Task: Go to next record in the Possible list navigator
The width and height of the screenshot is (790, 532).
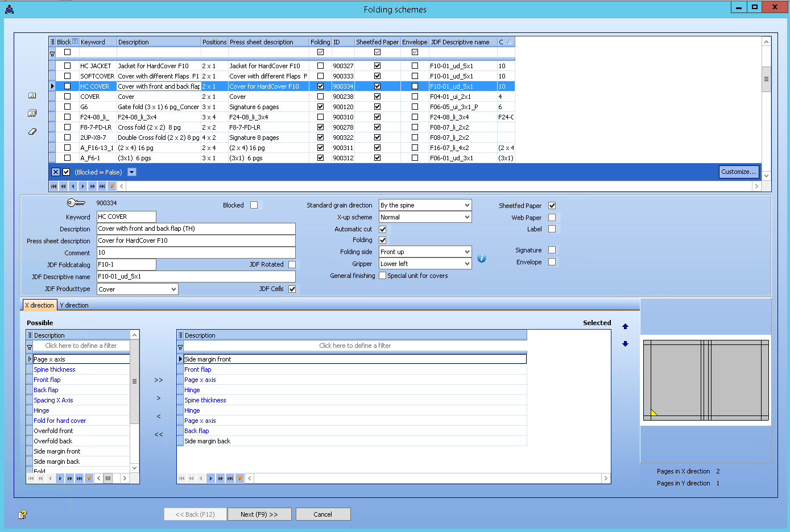Action: [x=60, y=478]
